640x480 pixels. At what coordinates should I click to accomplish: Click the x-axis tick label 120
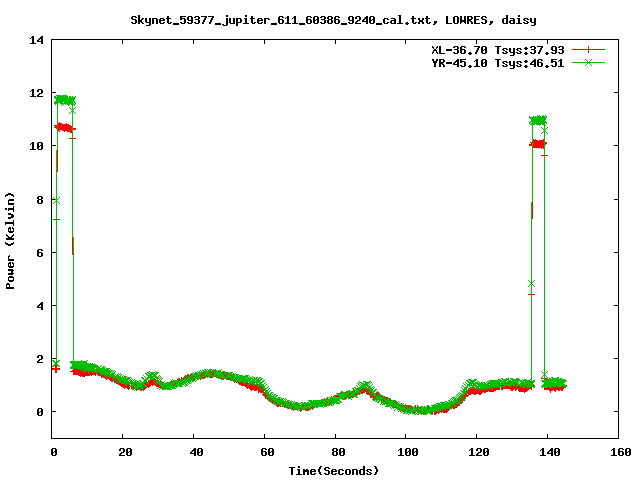click(x=479, y=452)
